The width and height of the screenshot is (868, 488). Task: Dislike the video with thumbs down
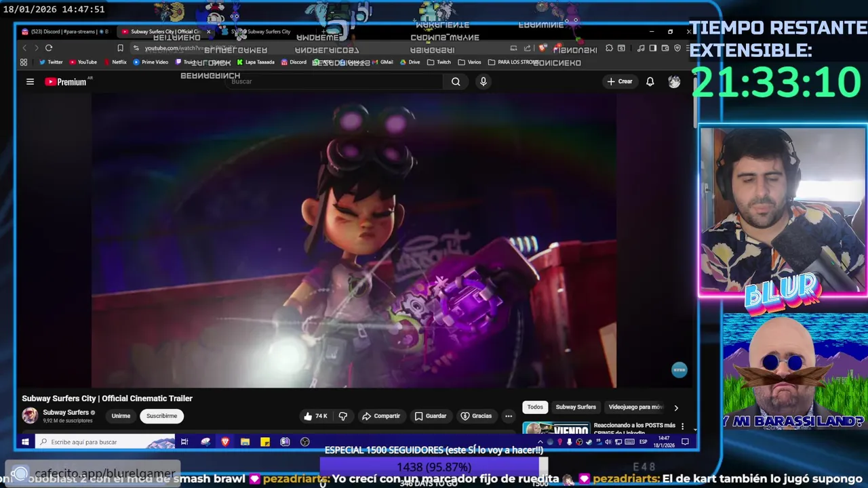tap(343, 416)
